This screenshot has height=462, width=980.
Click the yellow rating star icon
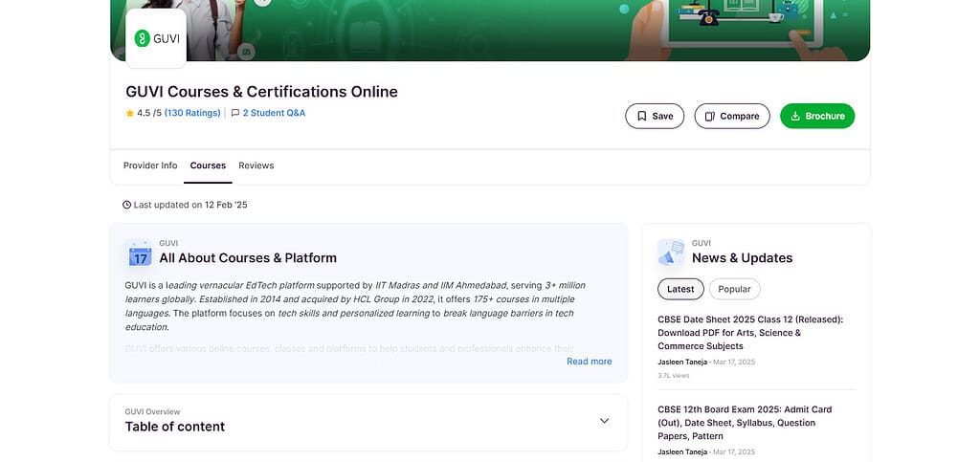130,113
